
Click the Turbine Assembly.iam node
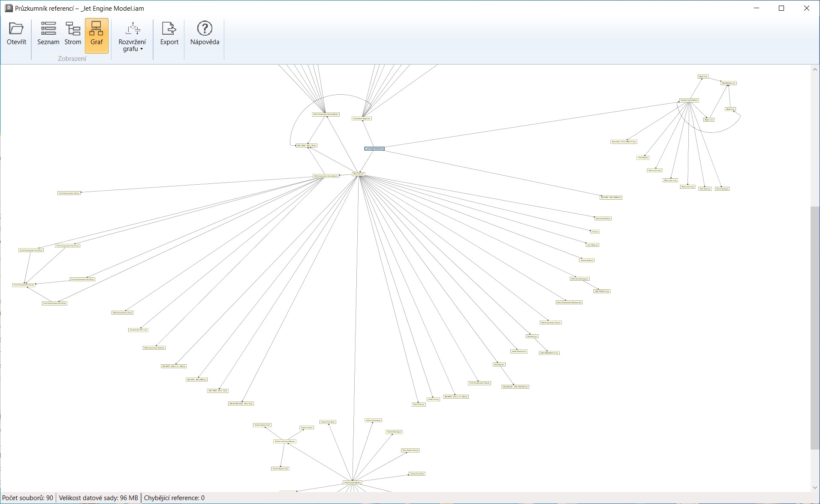(x=353, y=482)
